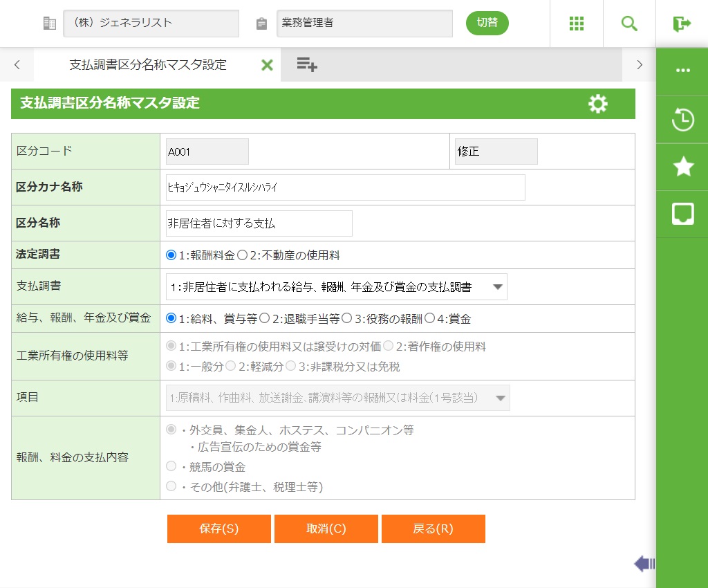Click the logout icon in header
This screenshot has width=708, height=588.
point(682,24)
